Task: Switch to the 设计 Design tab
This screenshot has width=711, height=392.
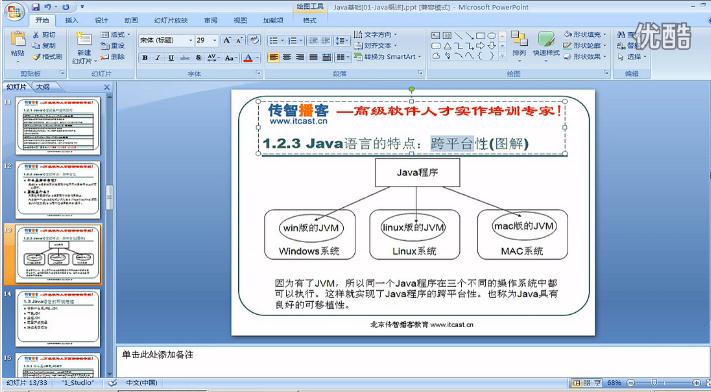Action: click(x=102, y=20)
